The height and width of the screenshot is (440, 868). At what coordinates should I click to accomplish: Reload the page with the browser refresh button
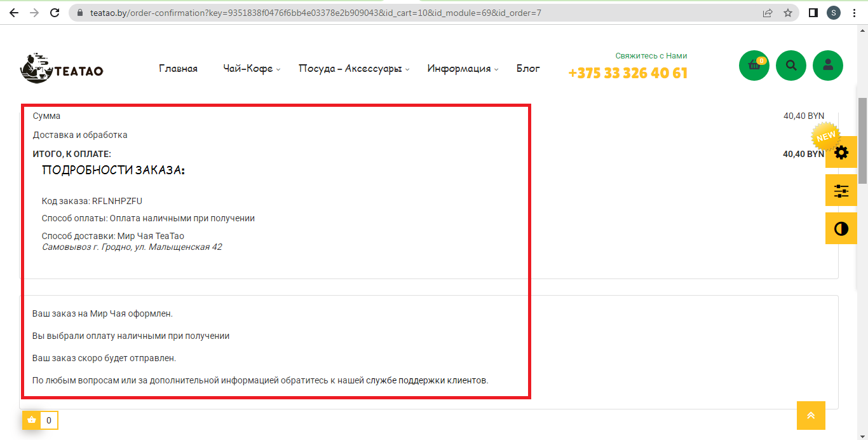click(55, 13)
